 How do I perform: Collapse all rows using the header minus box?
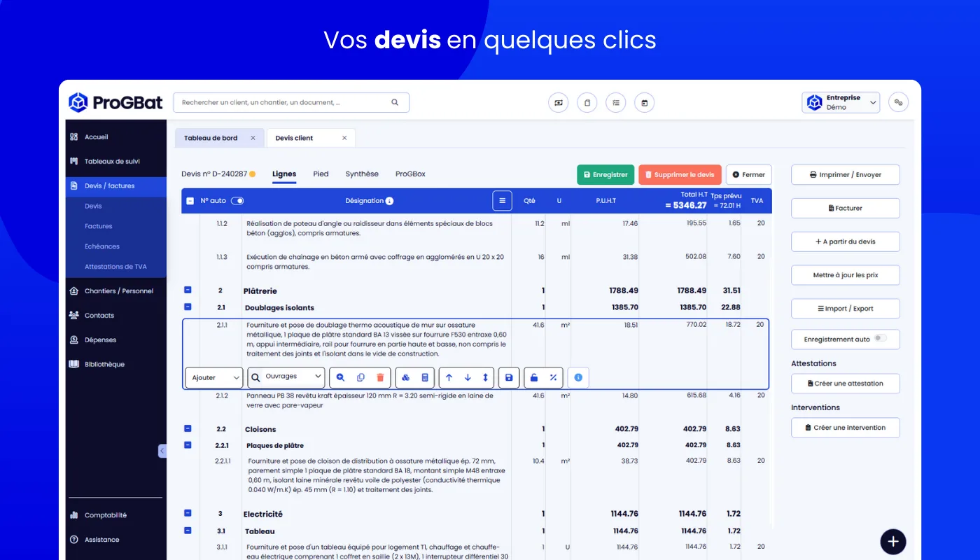(x=190, y=201)
